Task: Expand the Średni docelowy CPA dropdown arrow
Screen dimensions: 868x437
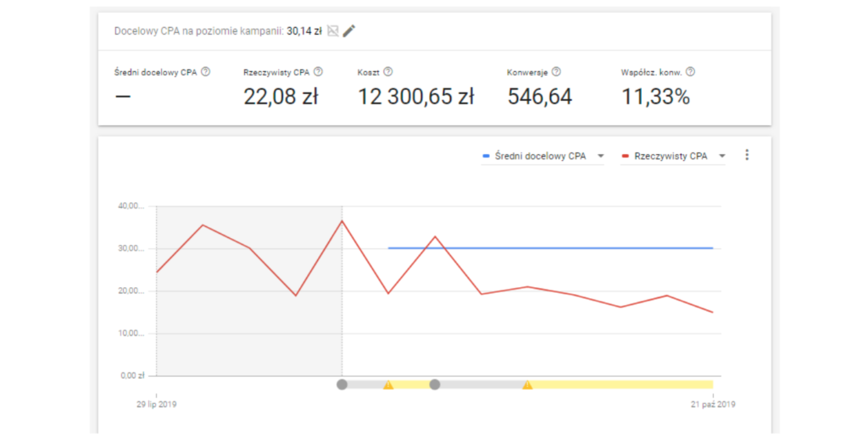Action: tap(600, 156)
